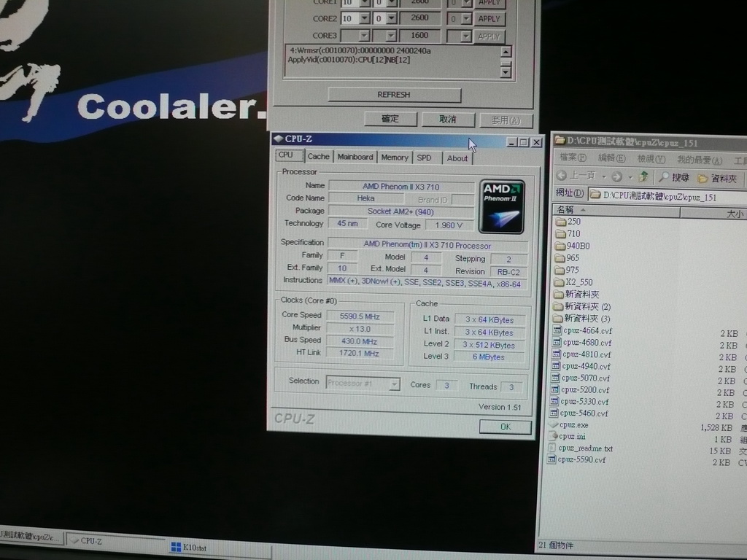This screenshot has width=747, height=560.
Task: Switch to the About tab in CPU-Z
Action: [457, 158]
